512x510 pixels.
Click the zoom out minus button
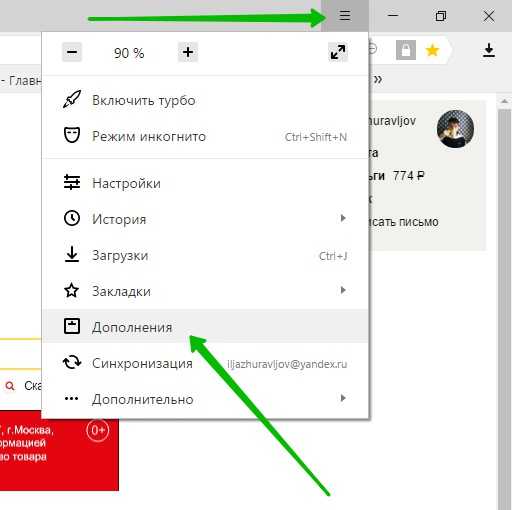72,52
